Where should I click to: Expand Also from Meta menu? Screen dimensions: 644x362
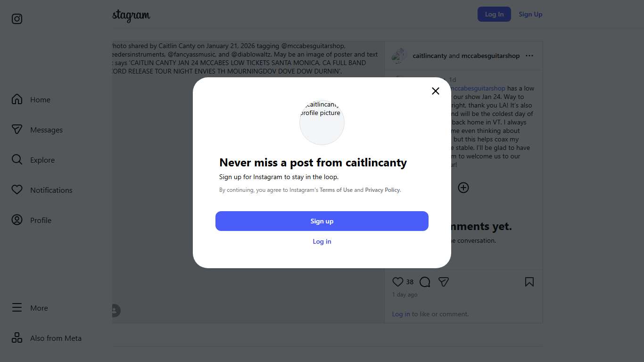point(55,338)
